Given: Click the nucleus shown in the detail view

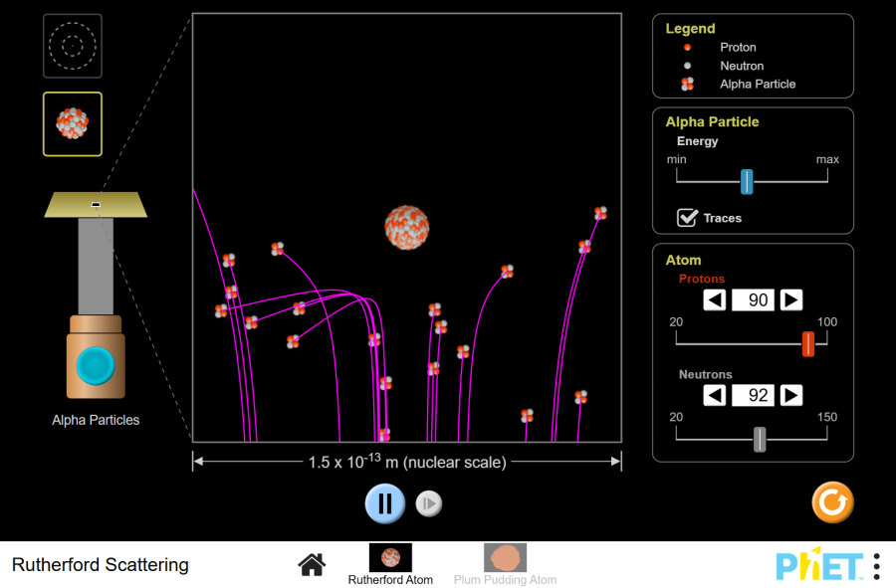Looking at the screenshot, I should click(x=408, y=227).
